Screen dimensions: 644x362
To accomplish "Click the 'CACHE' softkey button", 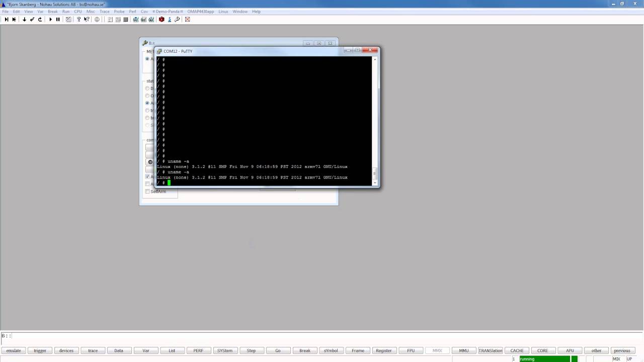I will [x=517, y=350].
